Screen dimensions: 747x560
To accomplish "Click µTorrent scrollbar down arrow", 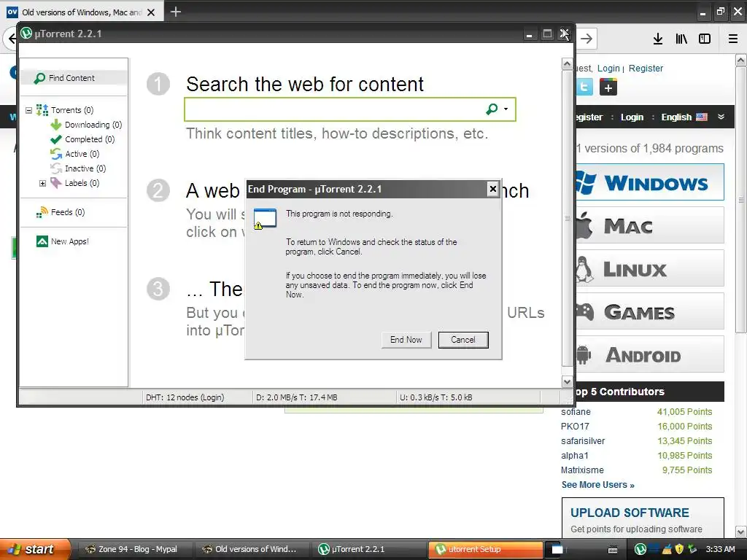I will (x=567, y=381).
